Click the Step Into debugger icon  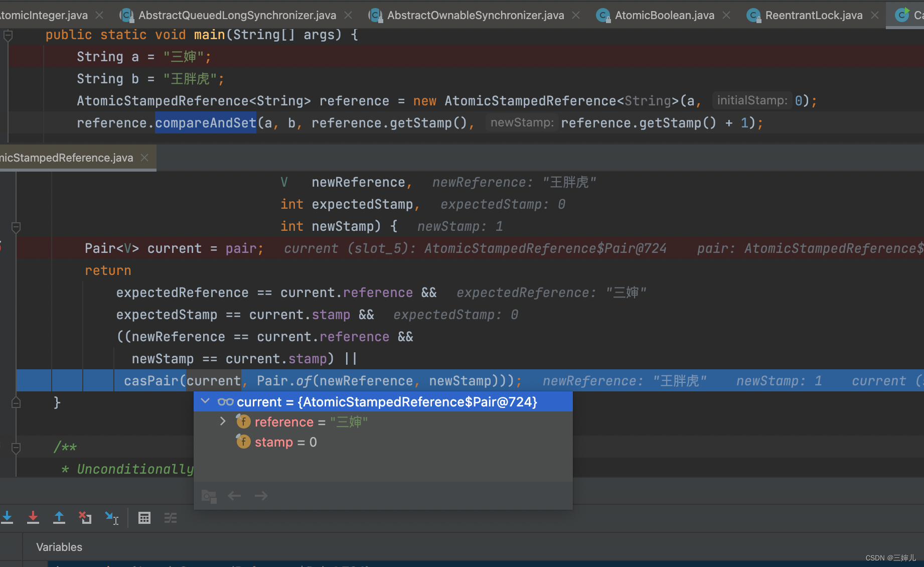point(7,517)
